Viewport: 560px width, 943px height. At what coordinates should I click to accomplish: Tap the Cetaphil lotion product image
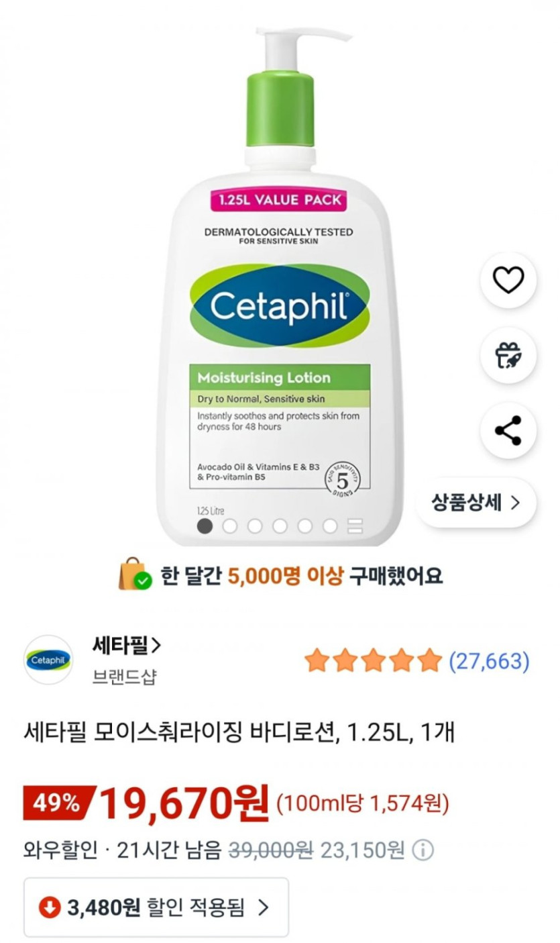(280, 282)
